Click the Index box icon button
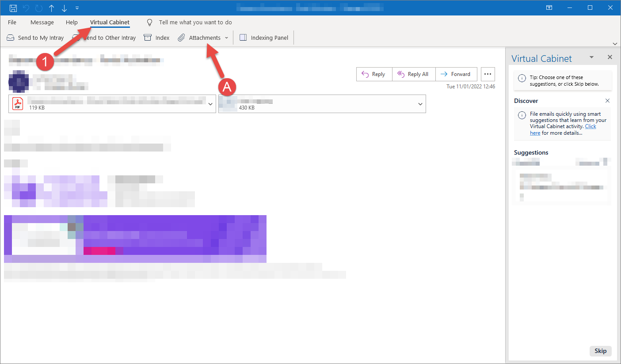The image size is (621, 364). click(x=157, y=38)
